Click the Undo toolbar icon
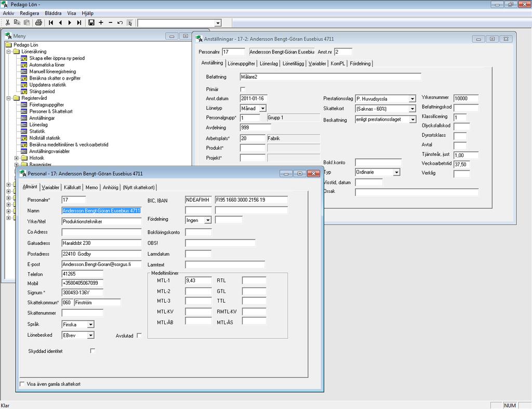The height and width of the screenshot is (409, 532). pos(120,23)
